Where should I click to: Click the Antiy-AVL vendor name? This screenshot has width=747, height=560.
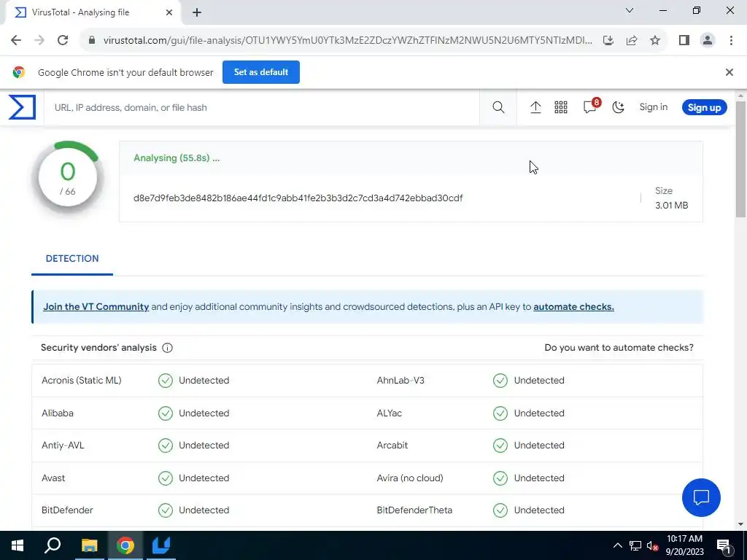(63, 446)
